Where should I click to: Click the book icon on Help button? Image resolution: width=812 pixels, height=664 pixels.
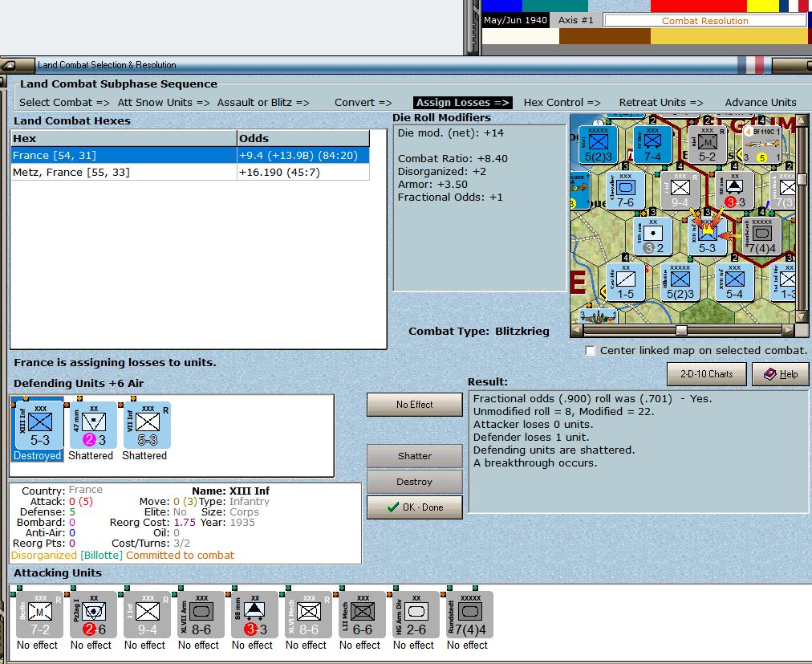[x=770, y=373]
